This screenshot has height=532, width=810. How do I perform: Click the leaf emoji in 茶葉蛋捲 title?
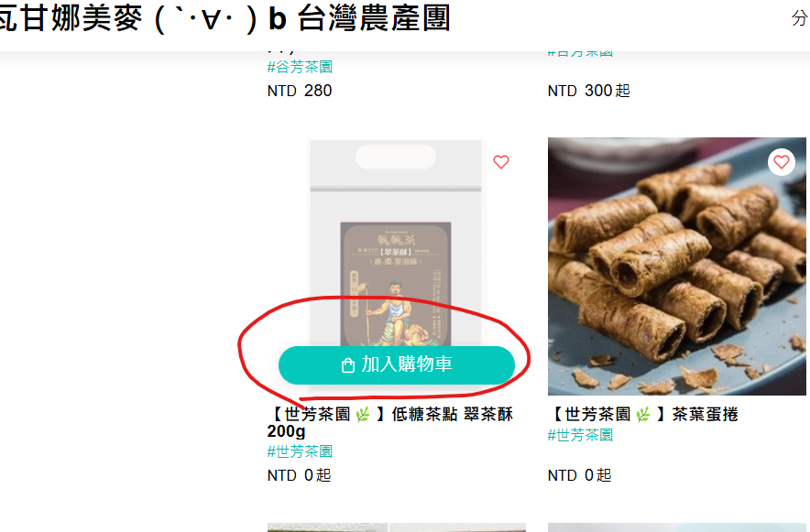tap(643, 414)
